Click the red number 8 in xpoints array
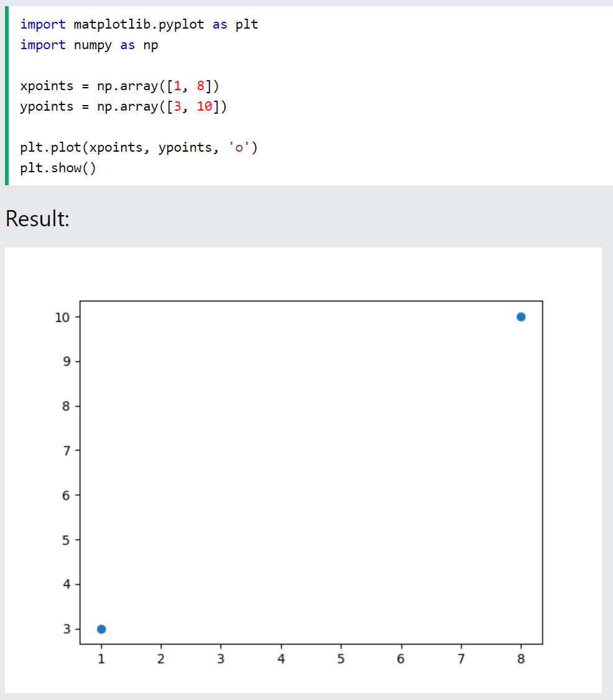 (x=200, y=86)
